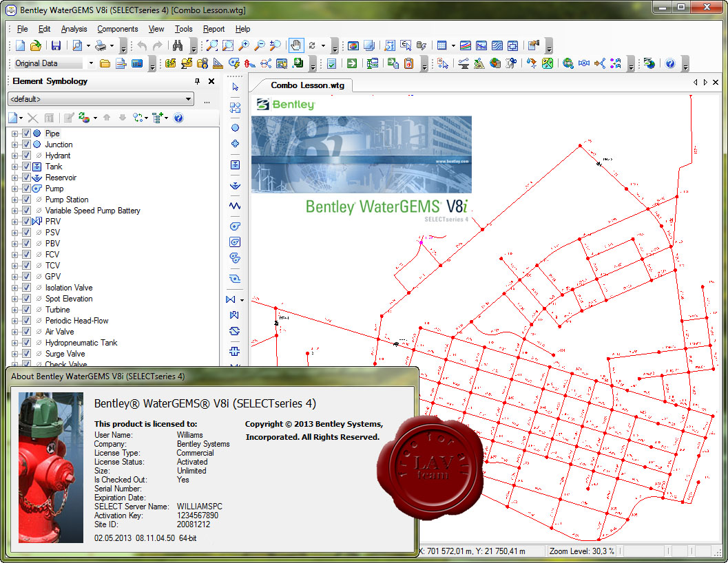Choose the Select arrow layout tool
Screen dimensions: 728x563
click(x=235, y=87)
